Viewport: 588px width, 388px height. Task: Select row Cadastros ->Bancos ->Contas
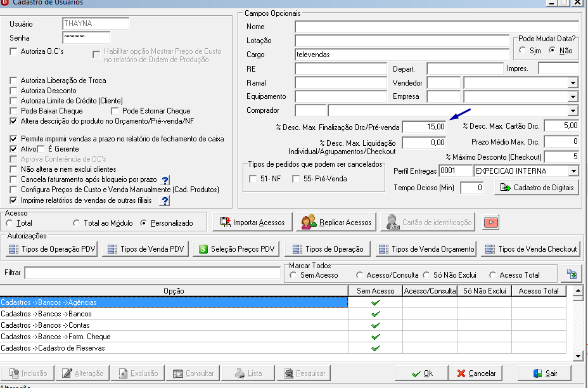[x=174, y=325]
